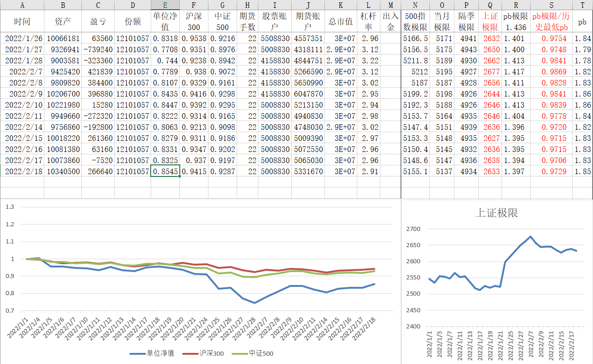Click 中证500 legend entry in chart

(x=254, y=353)
